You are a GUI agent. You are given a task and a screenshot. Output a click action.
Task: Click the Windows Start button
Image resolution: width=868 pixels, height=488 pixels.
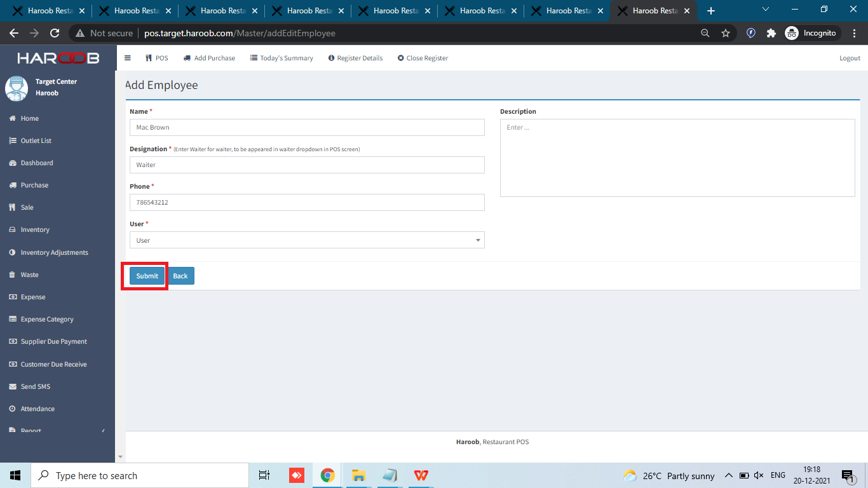pos(15,475)
